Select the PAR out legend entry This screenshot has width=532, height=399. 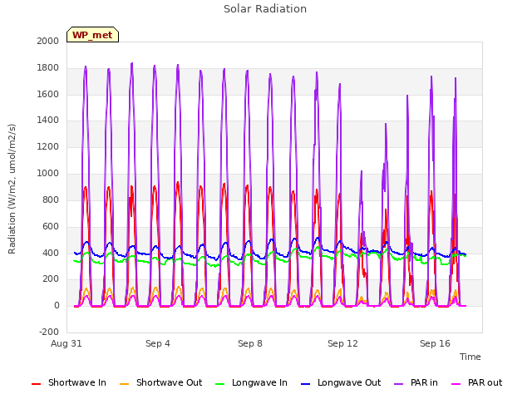tap(476, 382)
